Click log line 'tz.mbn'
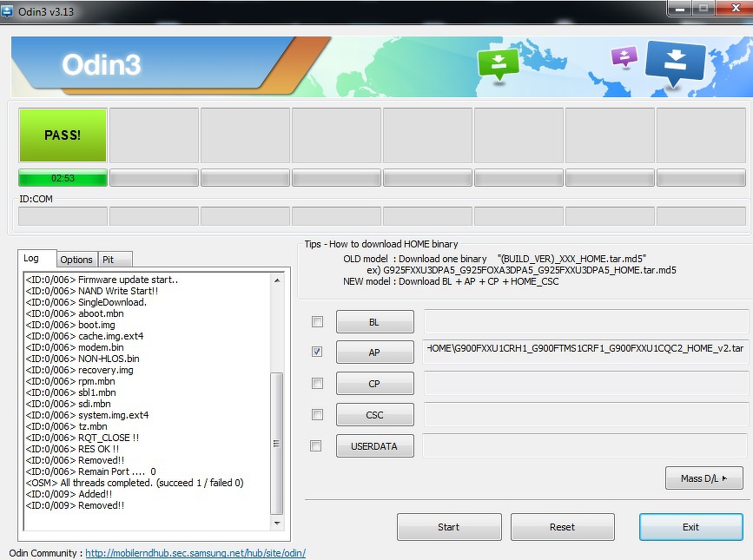The height and width of the screenshot is (560, 753). point(67,426)
